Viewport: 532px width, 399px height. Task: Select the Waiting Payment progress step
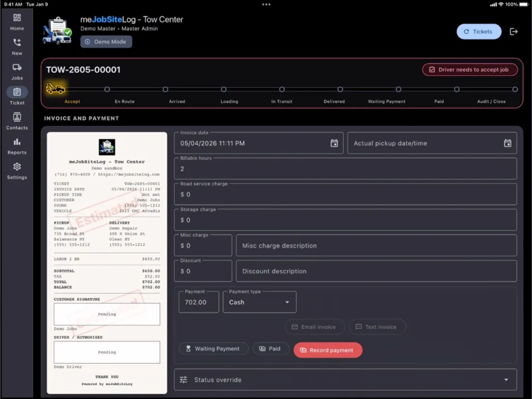(x=399, y=89)
